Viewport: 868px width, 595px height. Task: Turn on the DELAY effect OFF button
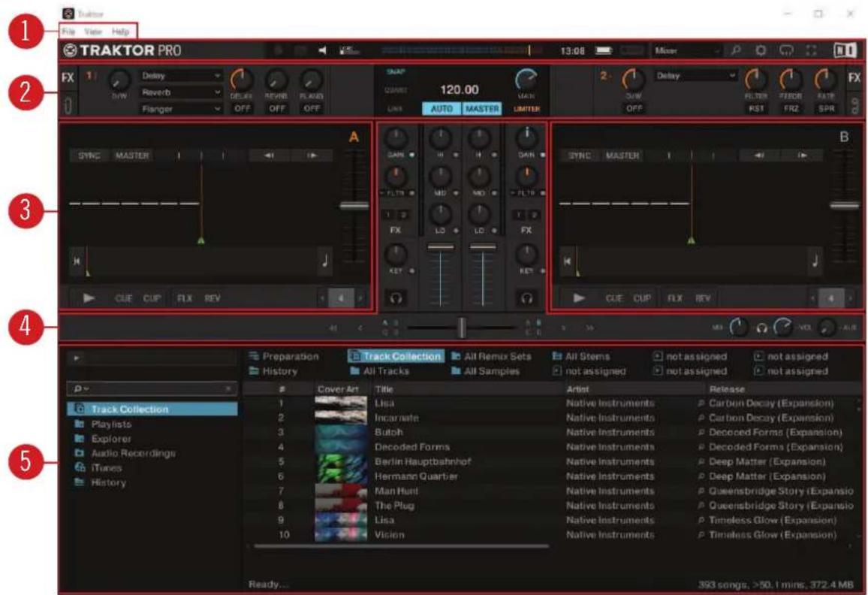pyautogui.click(x=242, y=109)
